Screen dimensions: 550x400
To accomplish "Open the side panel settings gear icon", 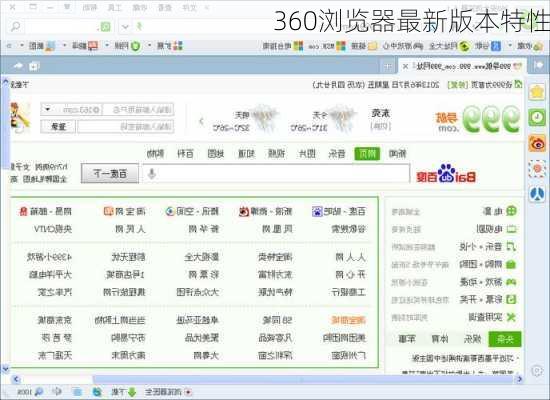I will [537, 371].
